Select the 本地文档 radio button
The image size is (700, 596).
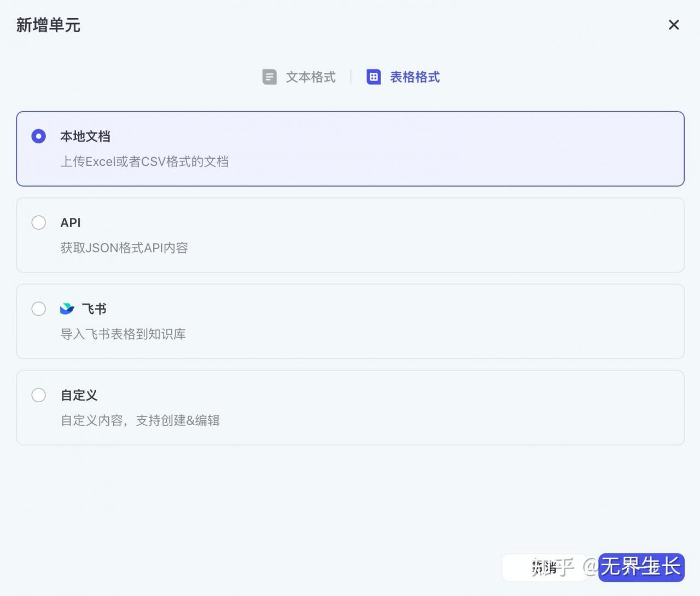[x=39, y=136]
